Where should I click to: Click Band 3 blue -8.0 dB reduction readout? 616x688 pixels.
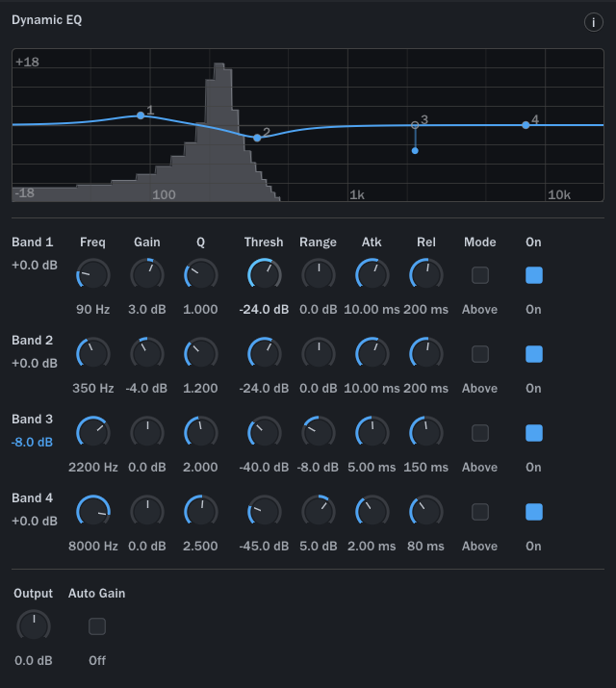tap(32, 442)
